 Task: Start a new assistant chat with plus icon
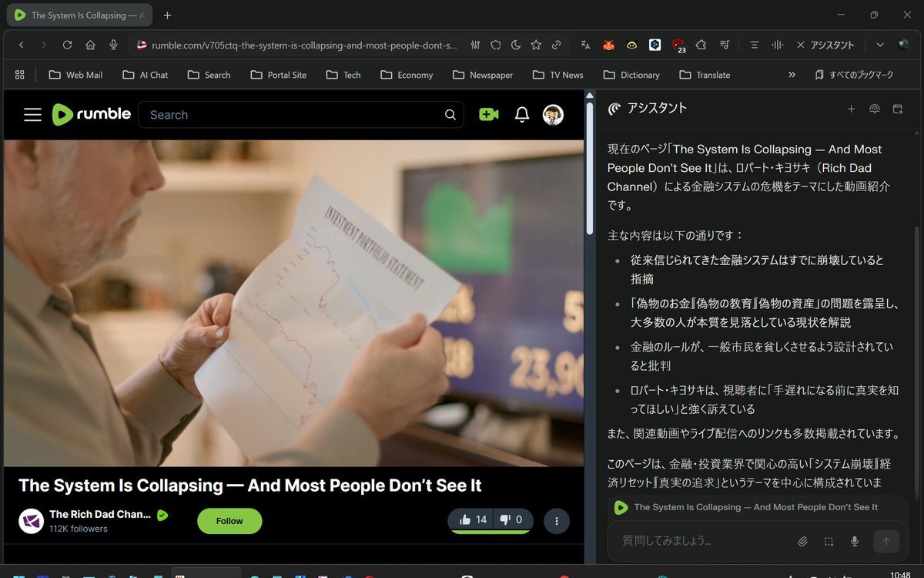[x=851, y=109]
